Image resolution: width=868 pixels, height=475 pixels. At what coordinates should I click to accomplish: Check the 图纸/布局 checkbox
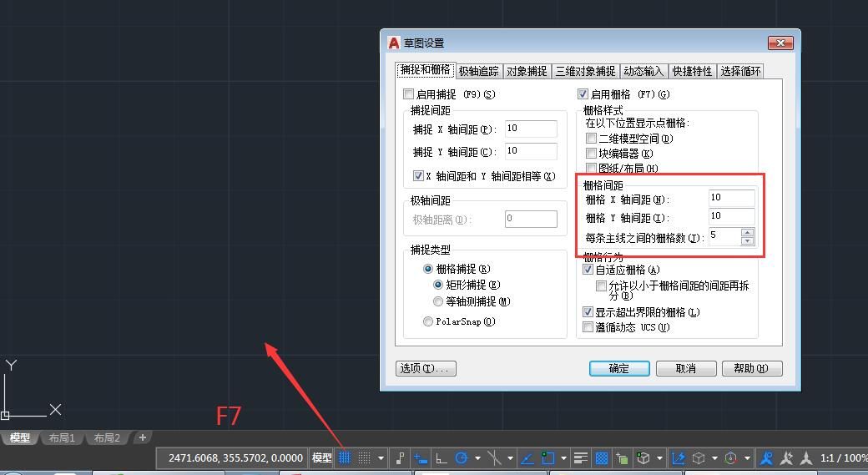point(591,168)
